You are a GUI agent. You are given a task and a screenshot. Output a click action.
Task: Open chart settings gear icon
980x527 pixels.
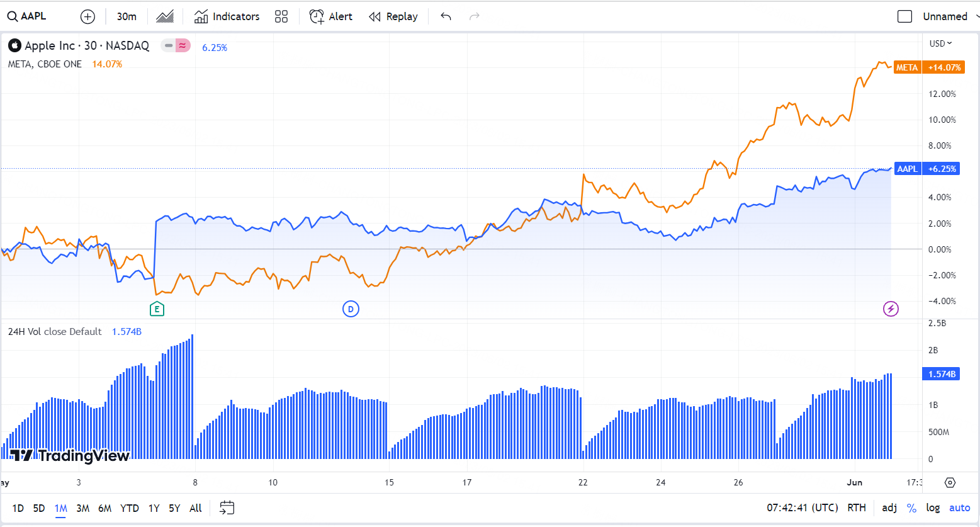tap(950, 482)
